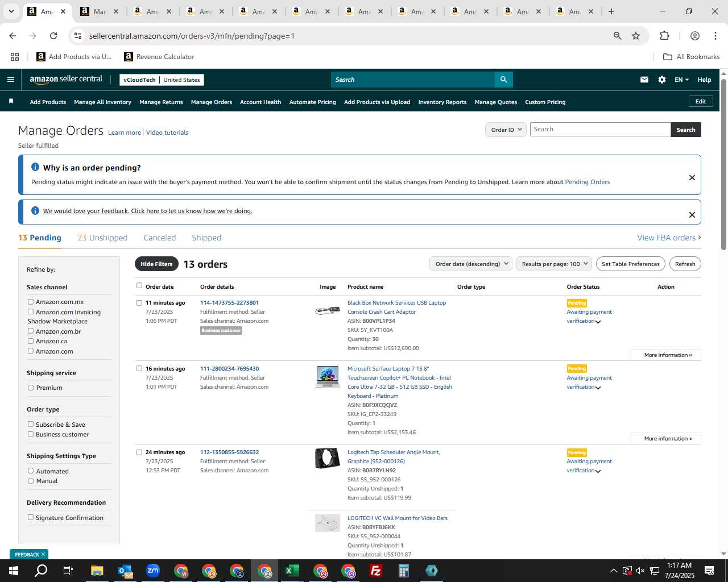Select the Manual shipping settings radio

31,481
